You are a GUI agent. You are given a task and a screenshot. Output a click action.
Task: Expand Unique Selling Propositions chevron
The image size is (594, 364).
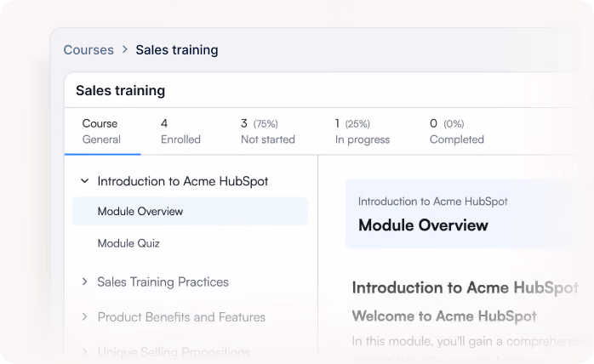point(84,352)
